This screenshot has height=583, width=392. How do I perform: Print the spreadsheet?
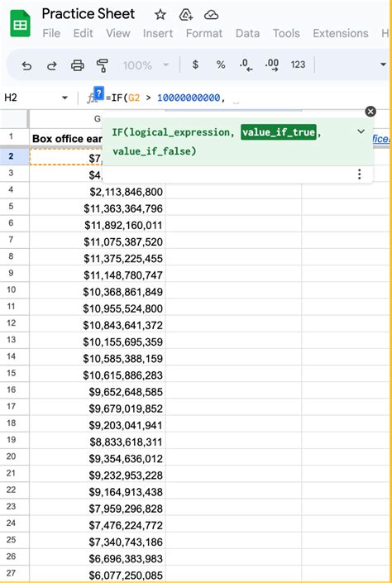(78, 65)
